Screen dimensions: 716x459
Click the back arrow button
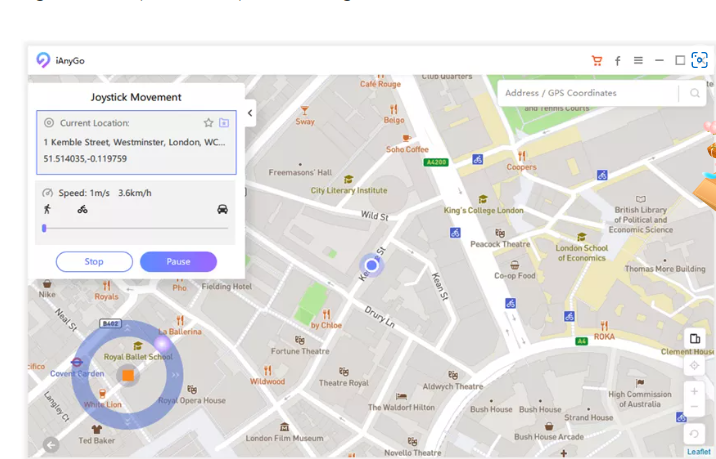[x=51, y=444]
